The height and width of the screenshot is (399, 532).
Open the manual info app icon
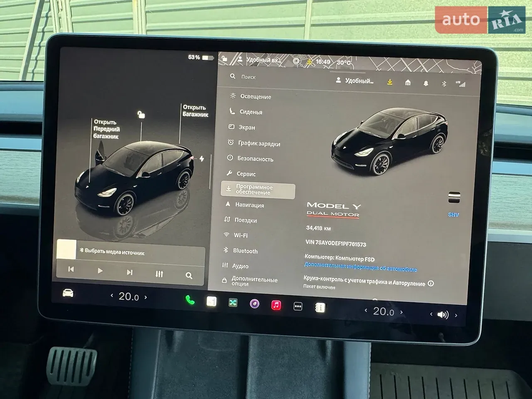pos(320,308)
